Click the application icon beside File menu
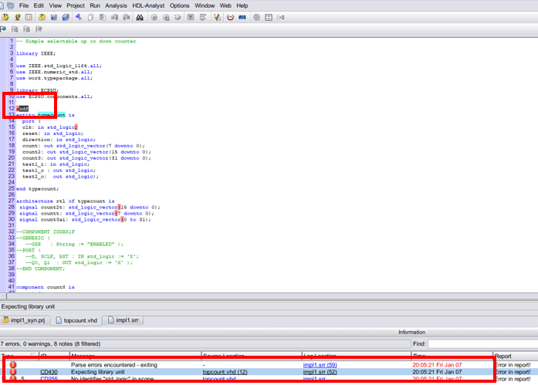This screenshot has height=392, width=538. click(x=11, y=5)
